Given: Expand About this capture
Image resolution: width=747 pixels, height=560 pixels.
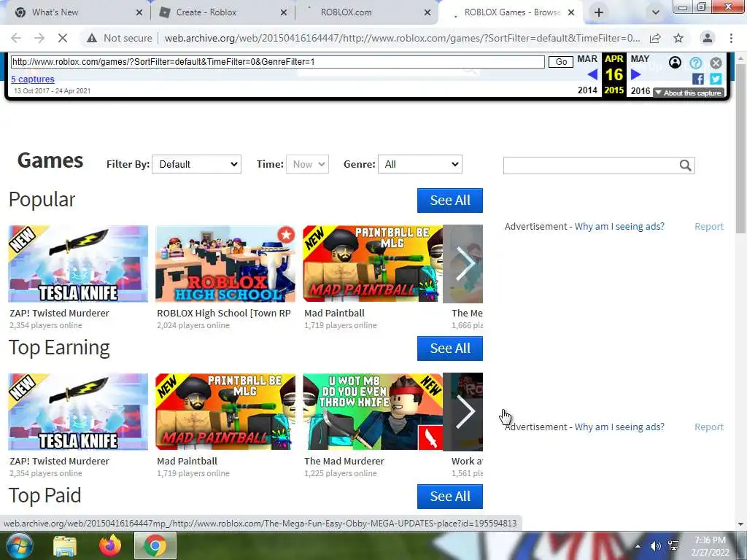Looking at the screenshot, I should point(689,93).
